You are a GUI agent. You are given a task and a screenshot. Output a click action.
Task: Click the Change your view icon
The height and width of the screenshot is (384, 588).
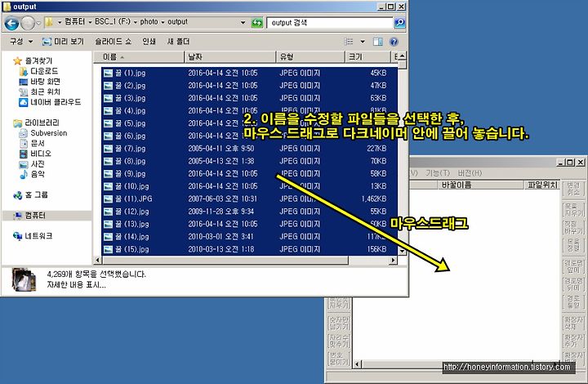tap(349, 42)
